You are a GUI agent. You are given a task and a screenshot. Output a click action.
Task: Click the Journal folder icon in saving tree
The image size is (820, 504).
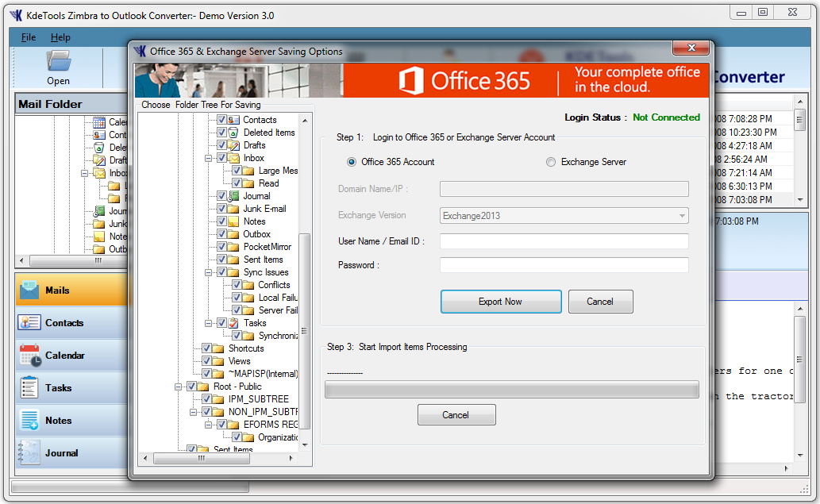click(x=233, y=196)
